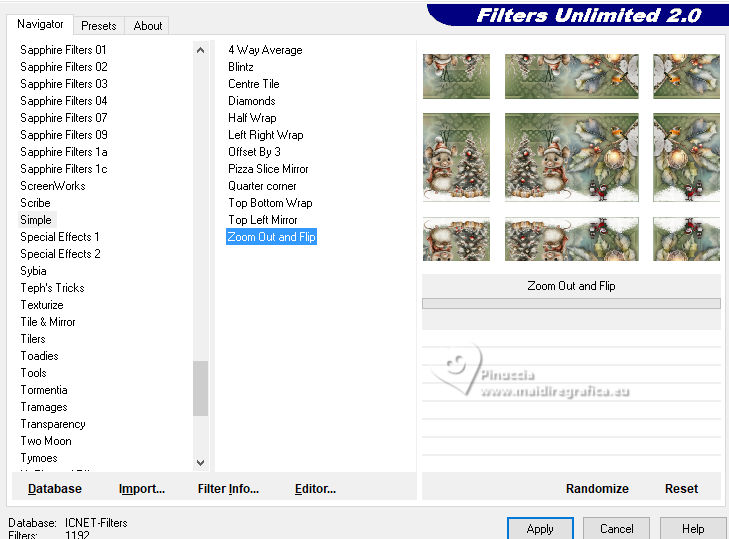Select the Left Right Wrap filter
Image resolution: width=729 pixels, height=539 pixels.
point(265,135)
